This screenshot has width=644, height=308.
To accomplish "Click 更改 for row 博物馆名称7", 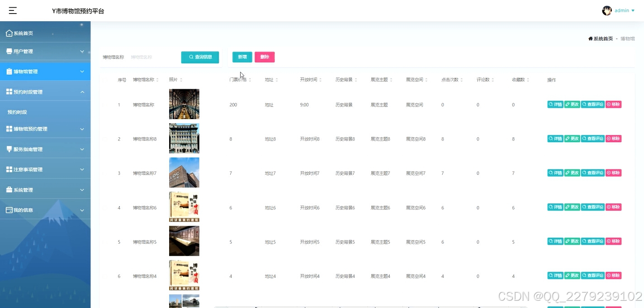I will [x=572, y=173].
